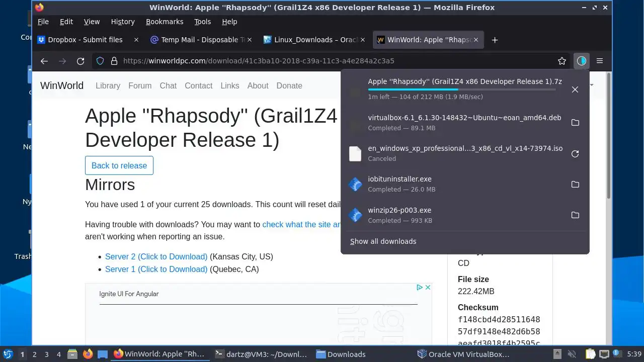This screenshot has width=644, height=362.
Task: Open Donate in WinWorld navbar
Action: pos(289,85)
